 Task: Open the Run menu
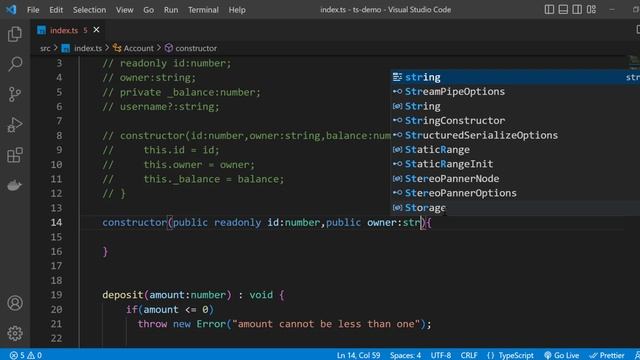171,10
